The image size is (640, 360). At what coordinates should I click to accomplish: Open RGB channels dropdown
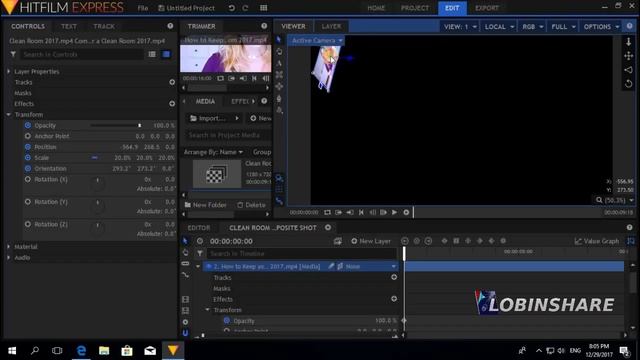pos(532,27)
